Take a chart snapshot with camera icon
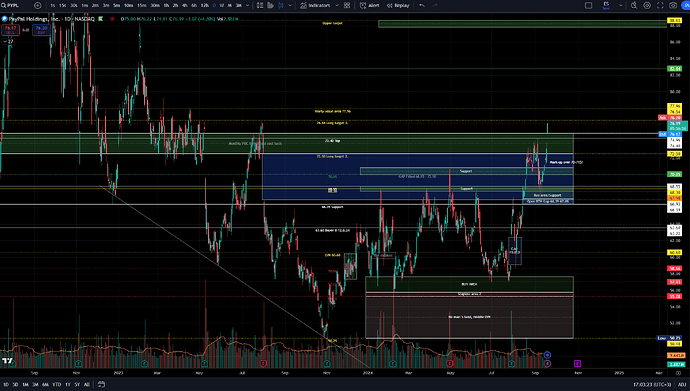 click(x=673, y=5)
